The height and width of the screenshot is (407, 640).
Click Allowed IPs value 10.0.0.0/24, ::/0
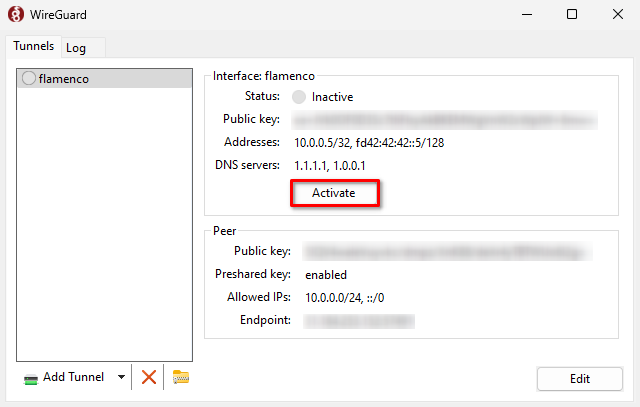click(344, 298)
